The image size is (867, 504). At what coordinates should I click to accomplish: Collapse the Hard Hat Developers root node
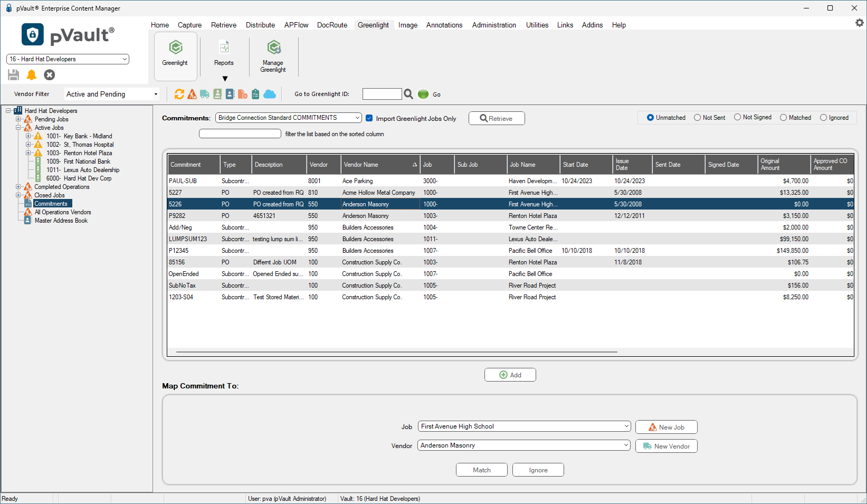pyautogui.click(x=8, y=111)
